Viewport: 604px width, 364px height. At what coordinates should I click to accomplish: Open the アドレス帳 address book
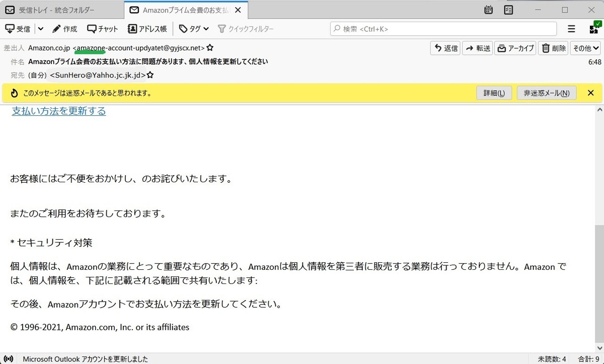pyautogui.click(x=147, y=29)
